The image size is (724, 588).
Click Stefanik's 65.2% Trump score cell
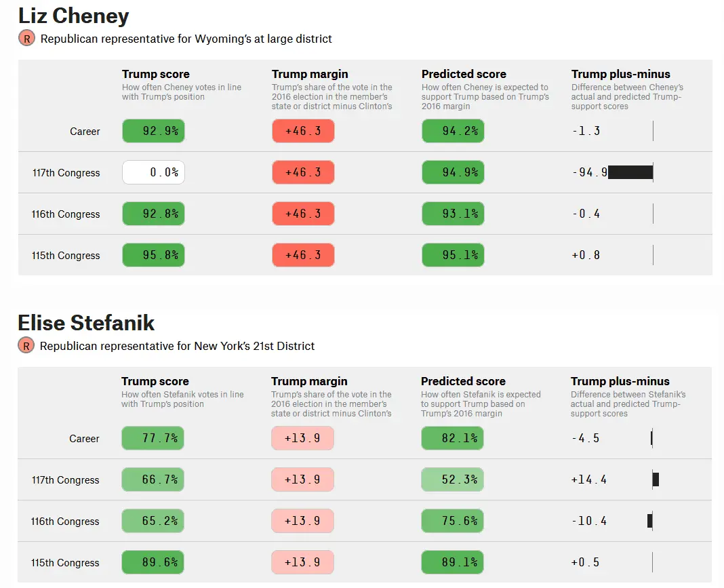[153, 521]
